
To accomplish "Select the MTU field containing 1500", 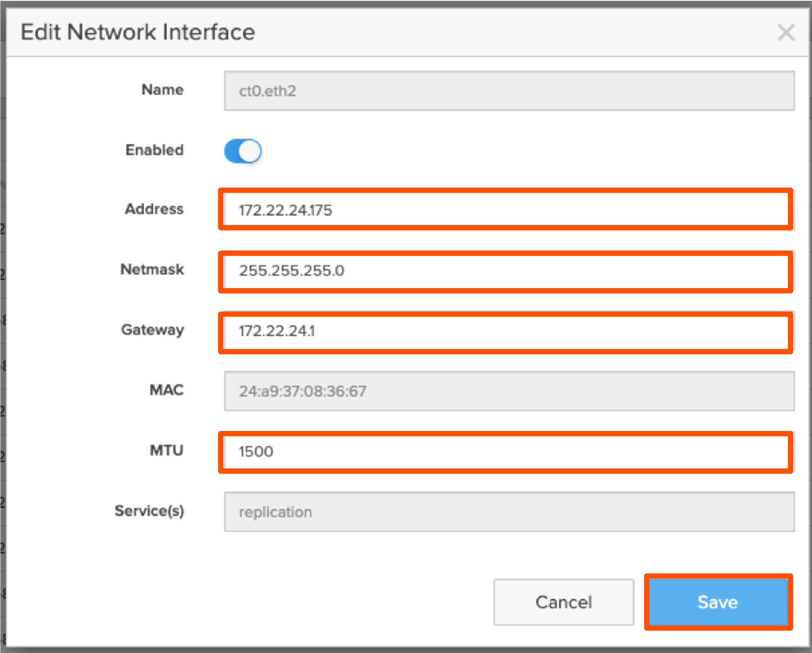I will 505,452.
